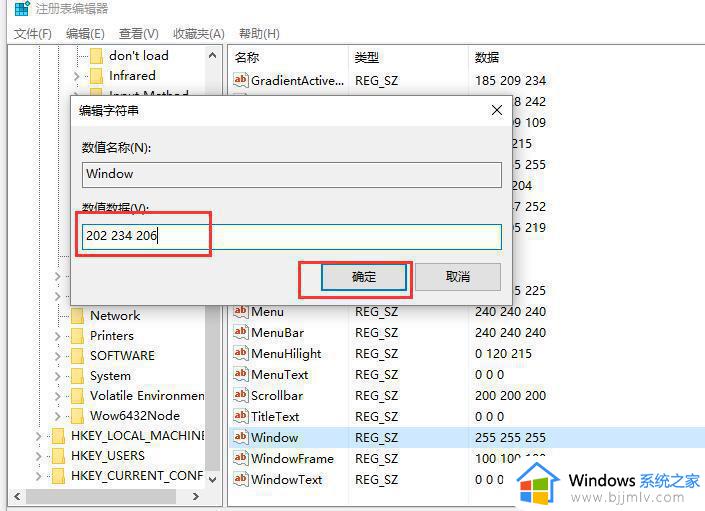The image size is (705, 511).
Task: Expand the HKEY_USERS hive
Action: pos(38,456)
